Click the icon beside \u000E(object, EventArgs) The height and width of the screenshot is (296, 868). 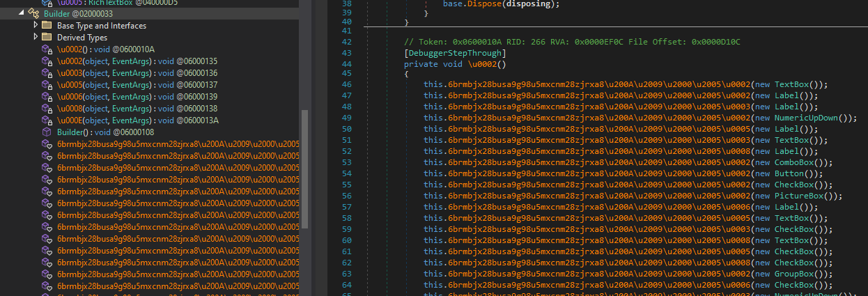point(47,120)
